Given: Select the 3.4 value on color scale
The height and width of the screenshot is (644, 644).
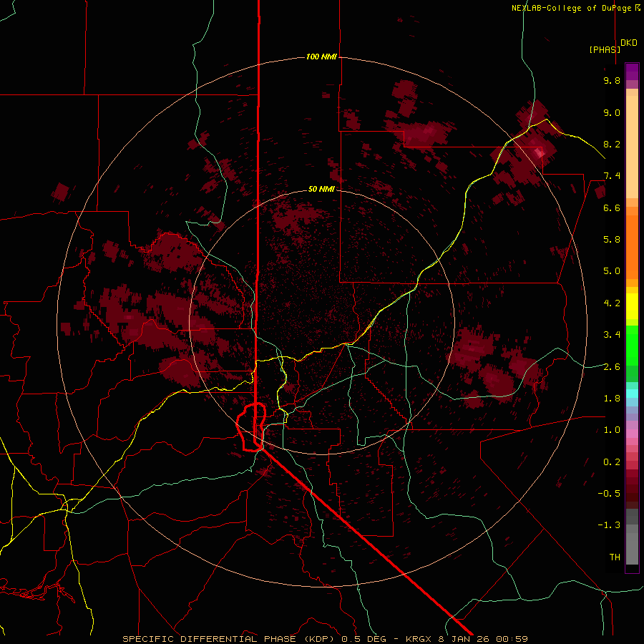Looking at the screenshot, I should 612,335.
